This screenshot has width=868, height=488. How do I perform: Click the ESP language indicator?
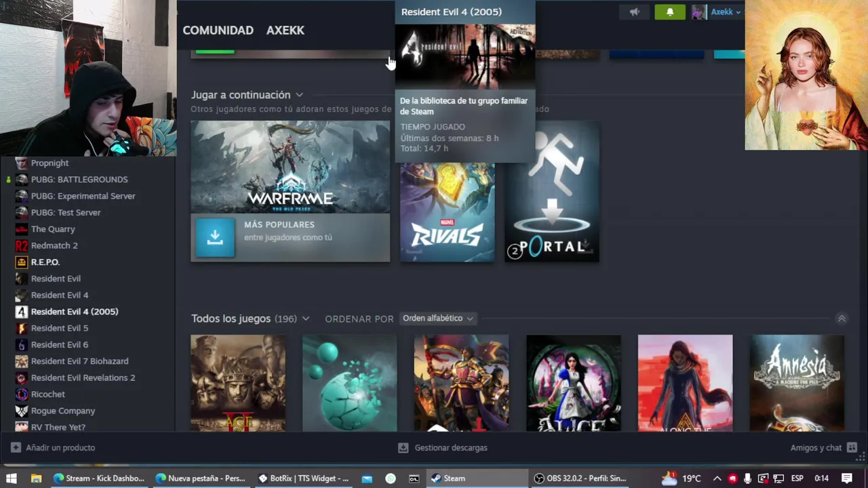797,479
